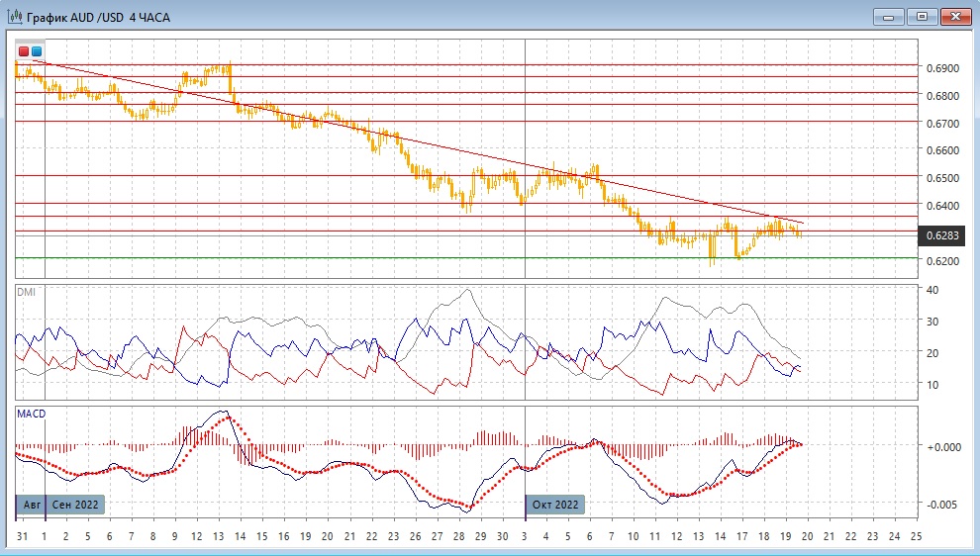The image size is (980, 556).
Task: Click the red square button on chart
Action: point(24,50)
